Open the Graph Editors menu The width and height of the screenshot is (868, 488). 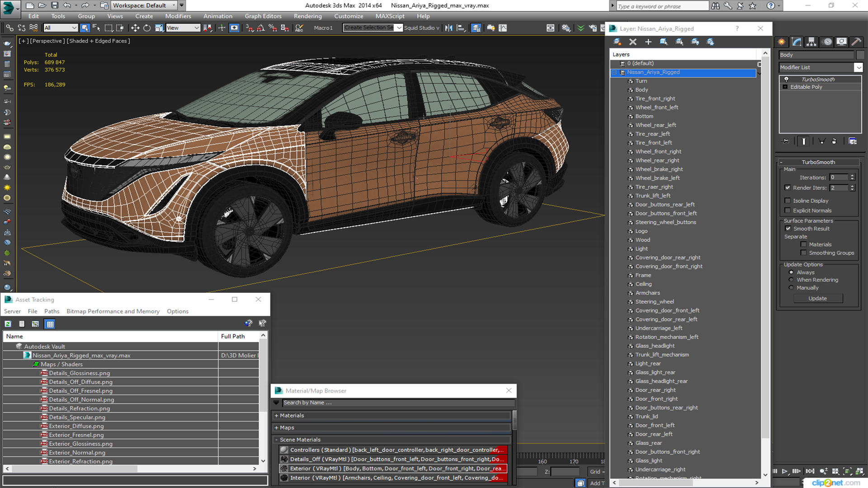click(x=263, y=16)
